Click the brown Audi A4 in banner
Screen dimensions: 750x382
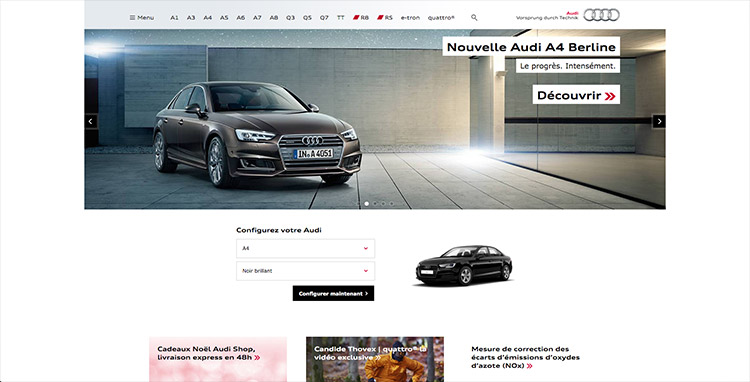coord(257,134)
